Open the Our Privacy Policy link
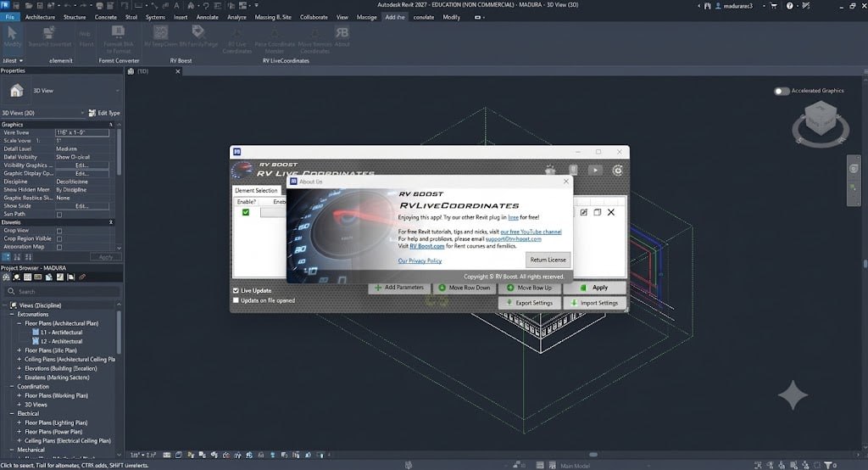This screenshot has width=868, height=470. 420,260
